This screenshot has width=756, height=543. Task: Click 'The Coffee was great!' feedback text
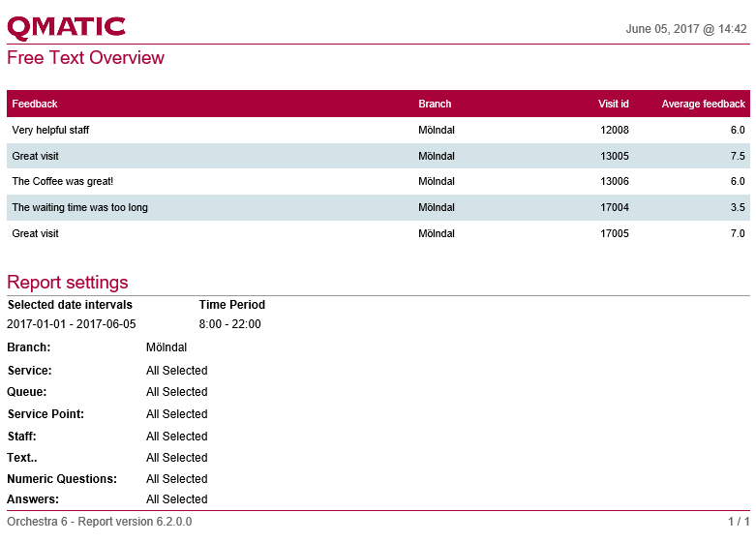63,181
